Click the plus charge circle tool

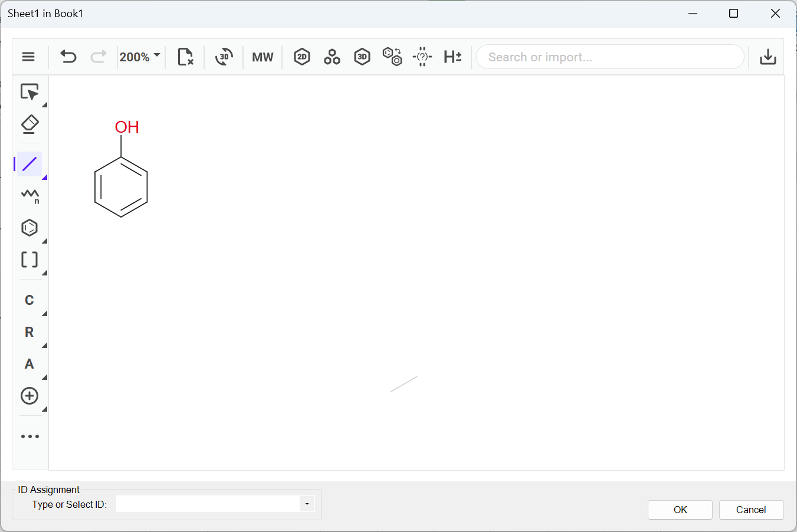[29, 396]
